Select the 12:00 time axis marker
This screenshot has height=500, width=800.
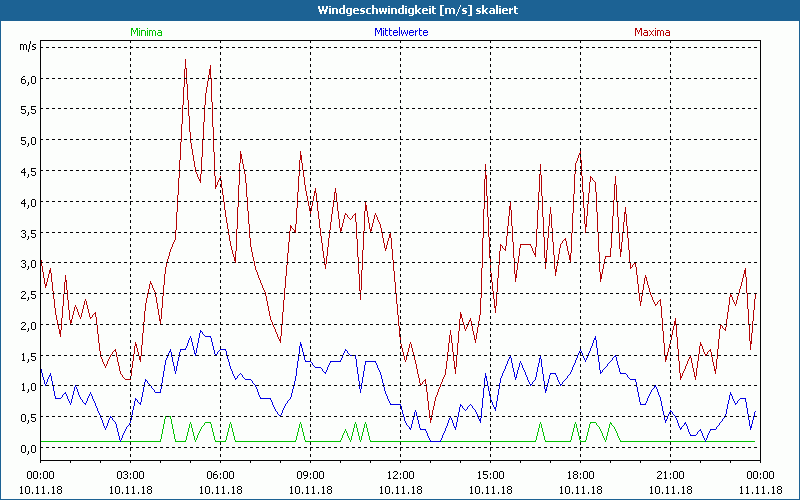point(401,474)
